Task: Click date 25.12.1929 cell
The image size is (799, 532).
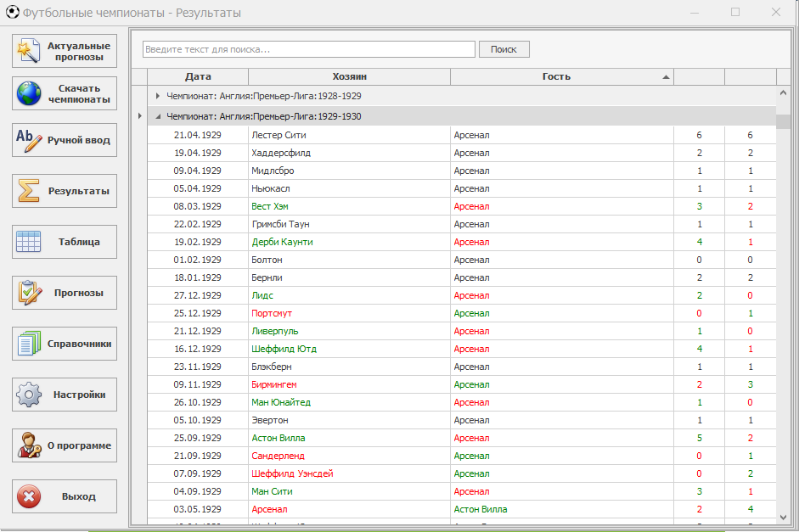Action: [198, 313]
